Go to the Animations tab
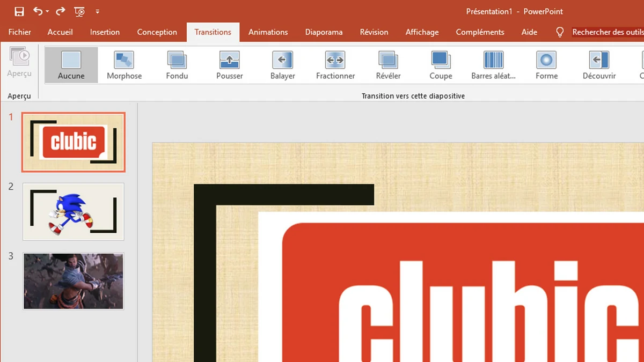Screen dimensions: 644x362 pos(268,32)
